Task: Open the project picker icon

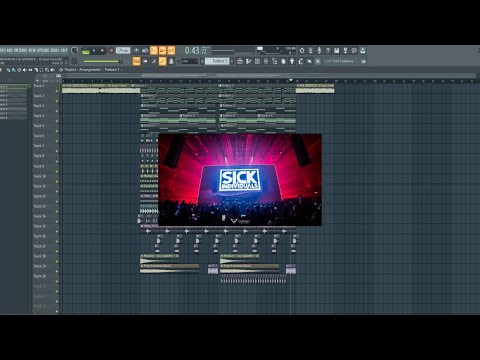Action: tap(283, 61)
